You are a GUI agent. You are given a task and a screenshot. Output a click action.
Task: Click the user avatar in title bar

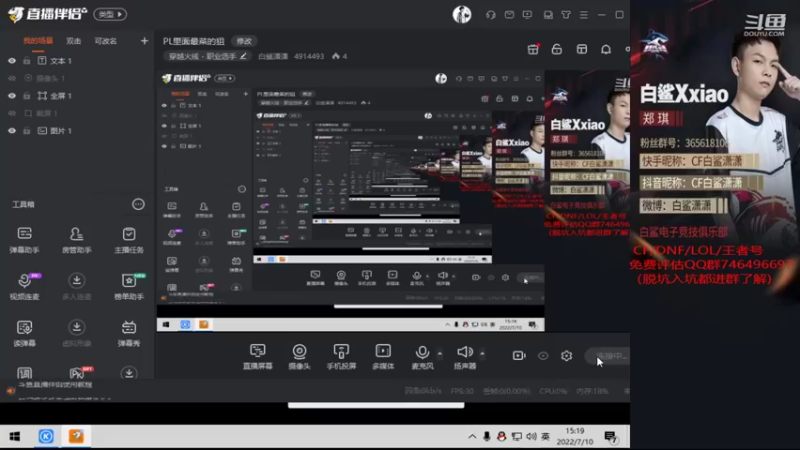pyautogui.click(x=462, y=14)
